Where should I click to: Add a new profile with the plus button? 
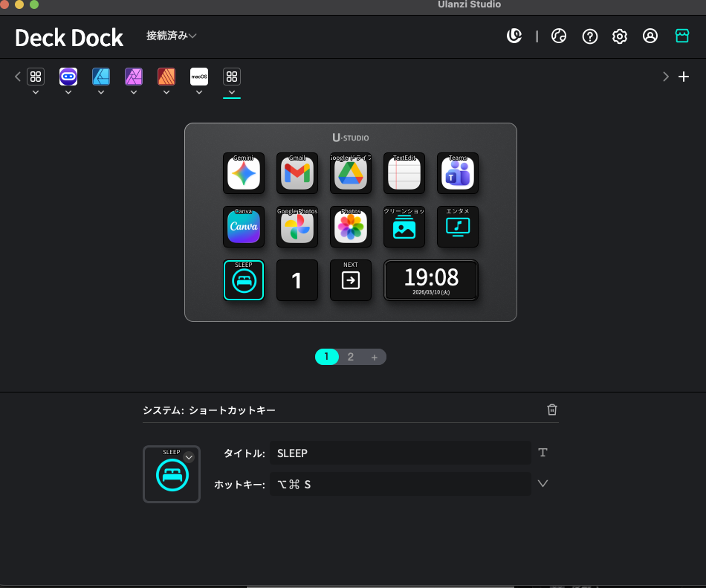pos(684,76)
